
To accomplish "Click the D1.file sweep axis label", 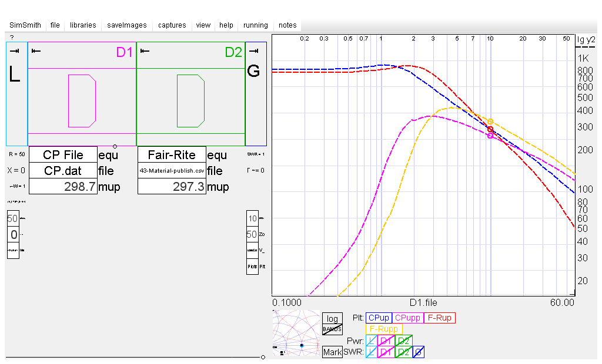I will click(x=423, y=302).
